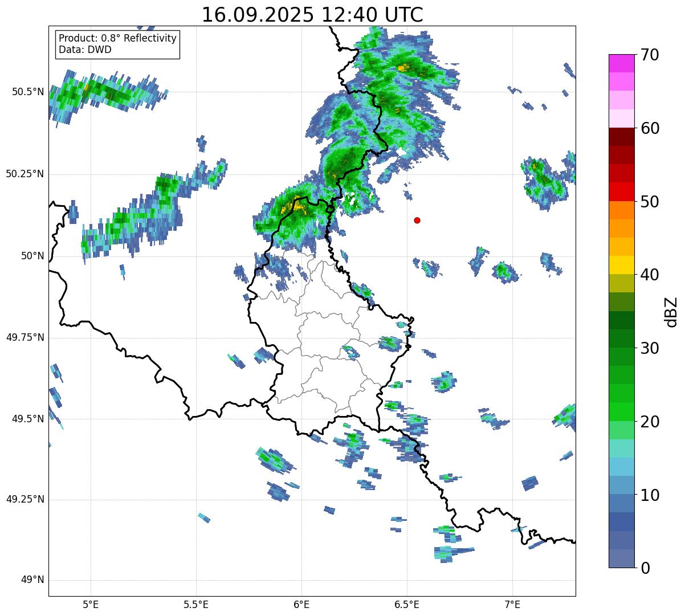This screenshot has width=685, height=616.
Task: Click the 49.75°N latitude label
Action: pyautogui.click(x=25, y=337)
